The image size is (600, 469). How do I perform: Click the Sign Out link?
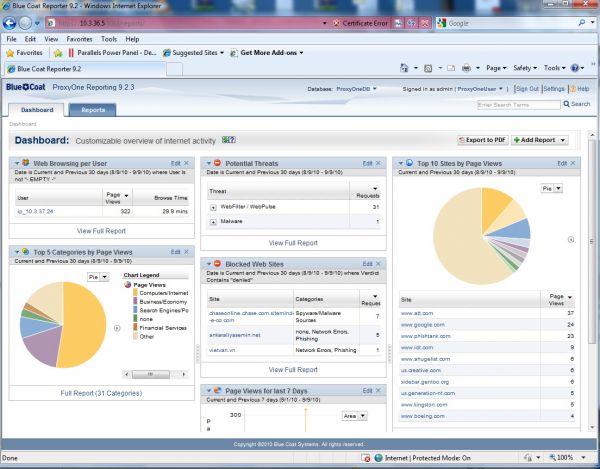point(527,89)
